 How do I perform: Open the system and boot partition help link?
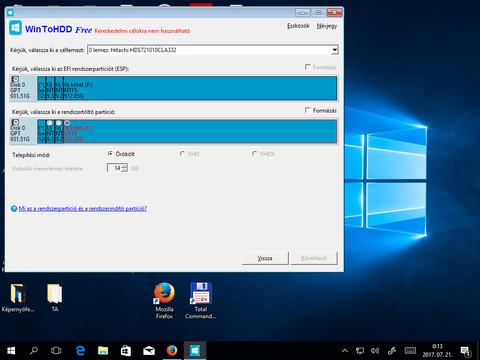(x=83, y=209)
